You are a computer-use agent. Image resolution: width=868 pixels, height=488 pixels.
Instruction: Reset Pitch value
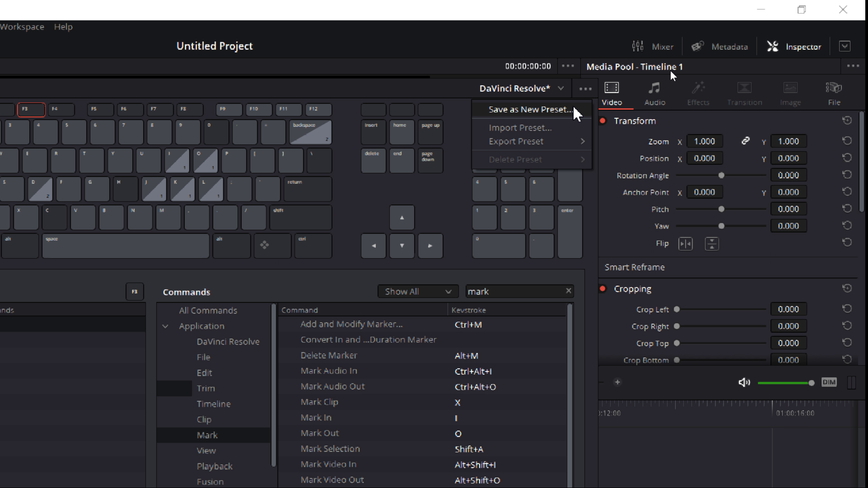(x=847, y=209)
